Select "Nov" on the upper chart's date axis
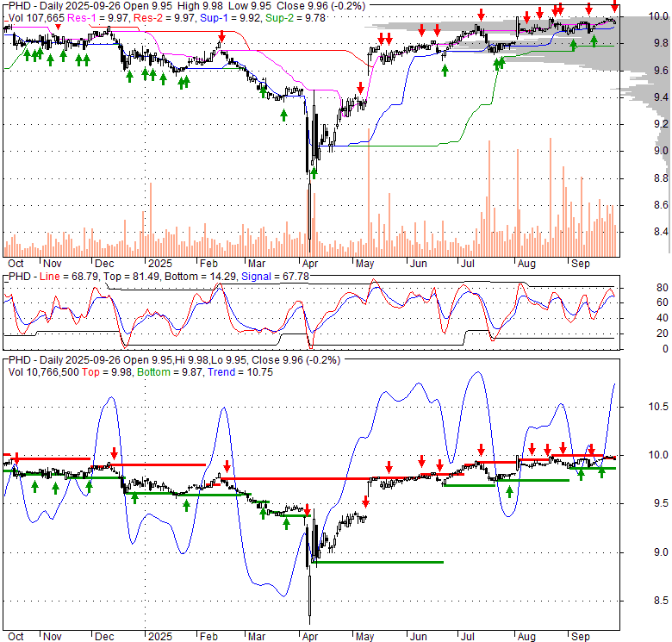The width and height of the screenshot is (672, 642). tap(53, 264)
